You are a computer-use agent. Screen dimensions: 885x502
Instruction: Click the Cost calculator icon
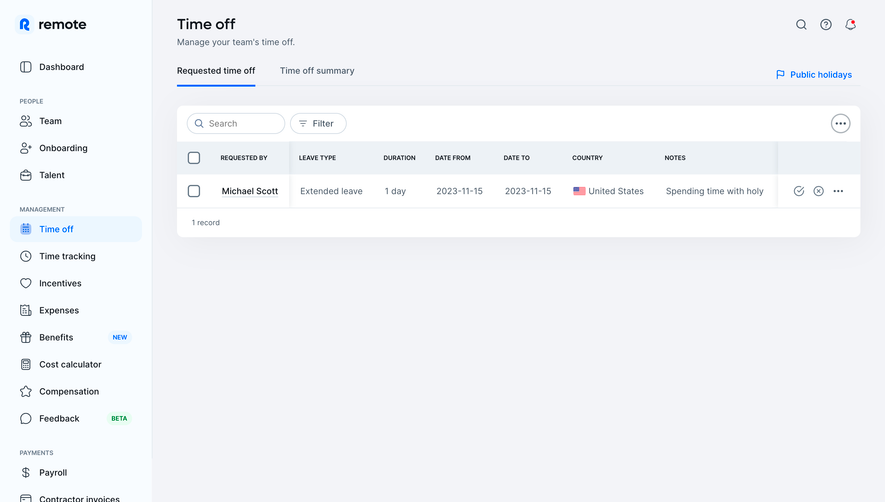(x=25, y=364)
